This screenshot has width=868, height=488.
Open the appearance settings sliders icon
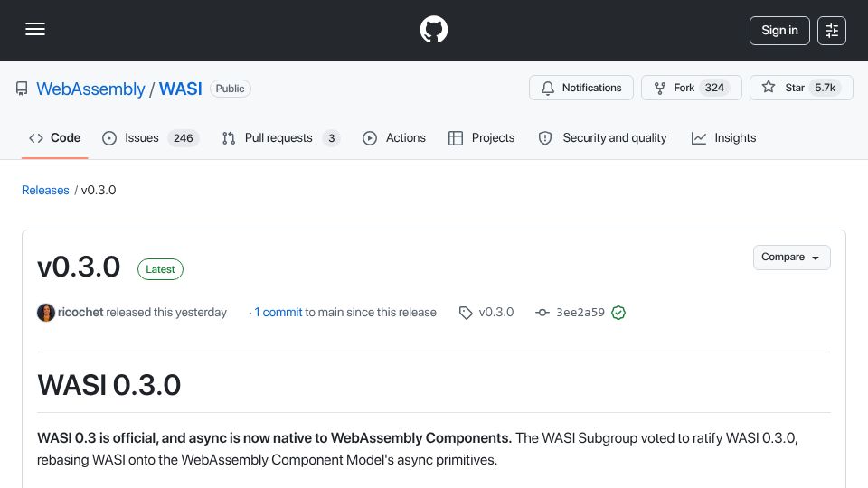click(x=832, y=31)
